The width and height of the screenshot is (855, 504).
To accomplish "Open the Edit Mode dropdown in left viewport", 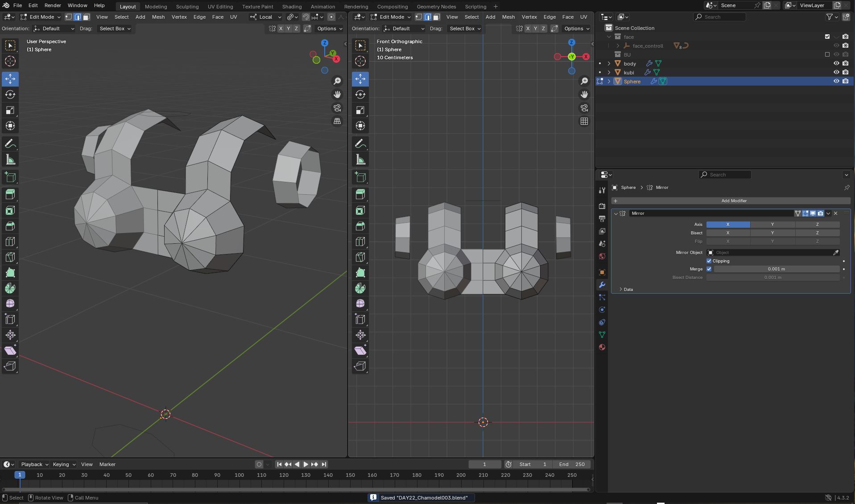I will click(41, 17).
